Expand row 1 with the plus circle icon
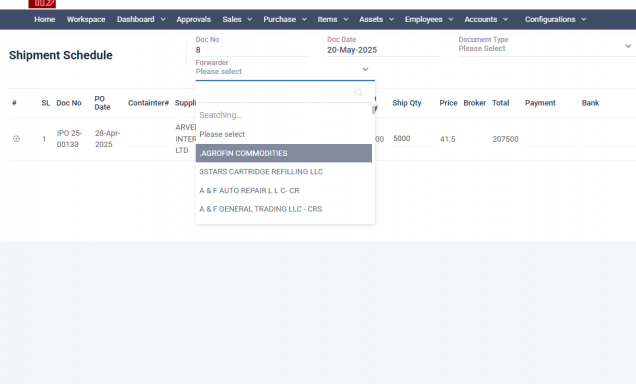The width and height of the screenshot is (636, 384). (16, 139)
